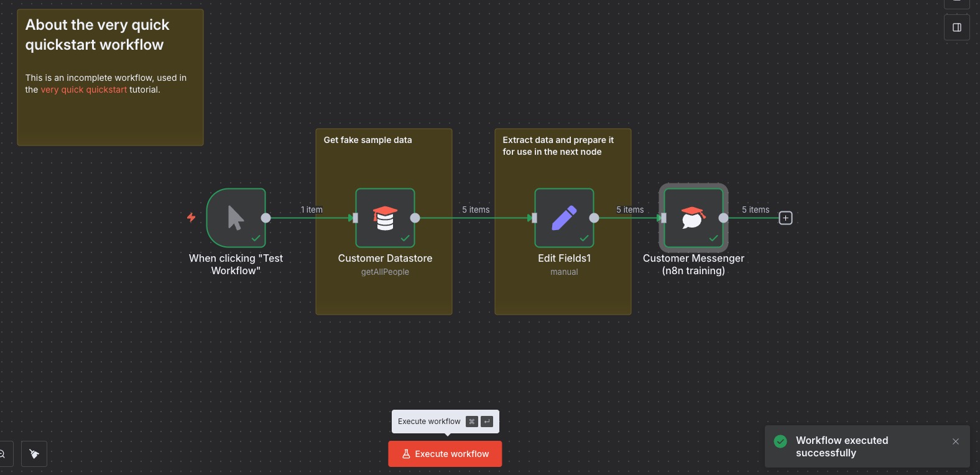Click the red lightning bolt trigger indicator
980x475 pixels.
(x=192, y=217)
